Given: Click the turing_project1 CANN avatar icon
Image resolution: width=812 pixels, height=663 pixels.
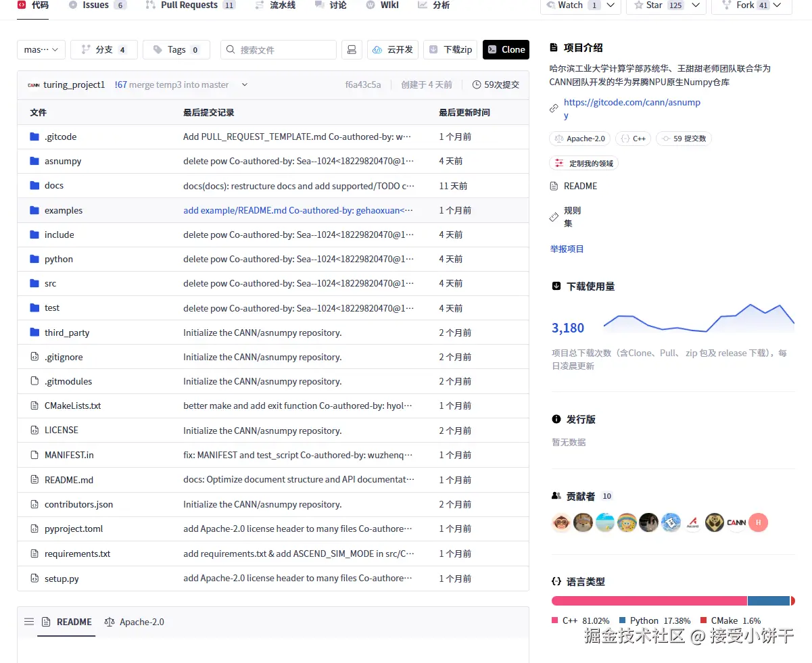Looking at the screenshot, I should (34, 85).
